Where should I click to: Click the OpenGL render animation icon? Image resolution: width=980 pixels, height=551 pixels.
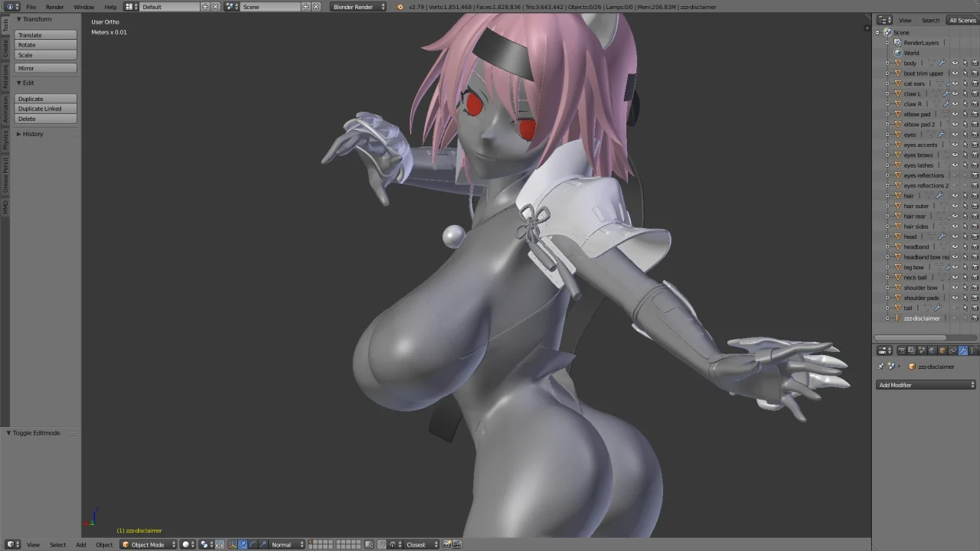(x=457, y=545)
